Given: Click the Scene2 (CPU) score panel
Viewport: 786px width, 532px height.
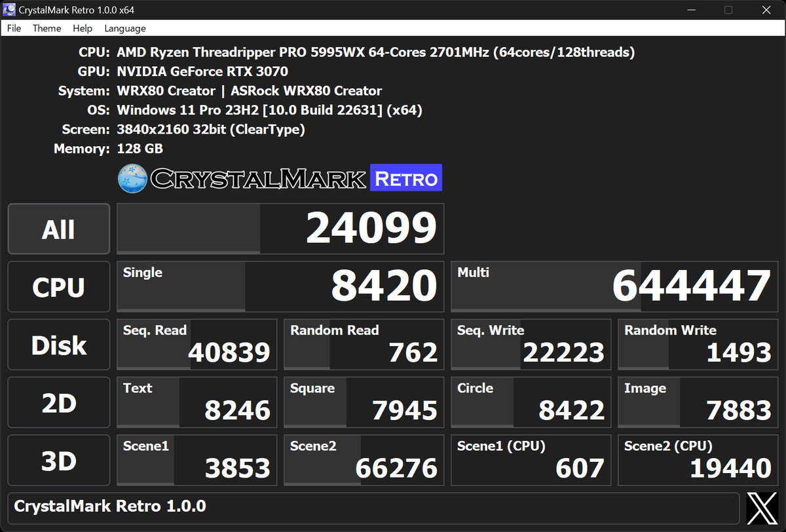Looking at the screenshot, I should coord(697,459).
